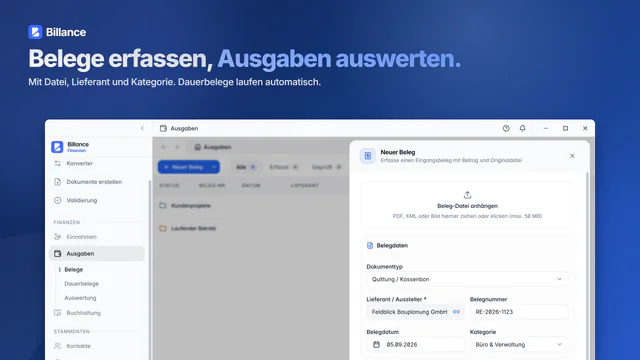Select the Erfasst filter tab
This screenshot has height=360, width=640.
284,167
